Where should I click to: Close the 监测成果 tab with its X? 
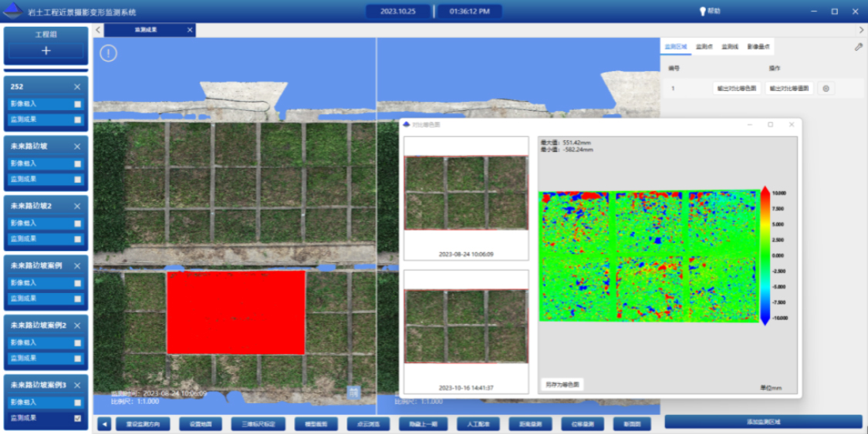tap(190, 30)
